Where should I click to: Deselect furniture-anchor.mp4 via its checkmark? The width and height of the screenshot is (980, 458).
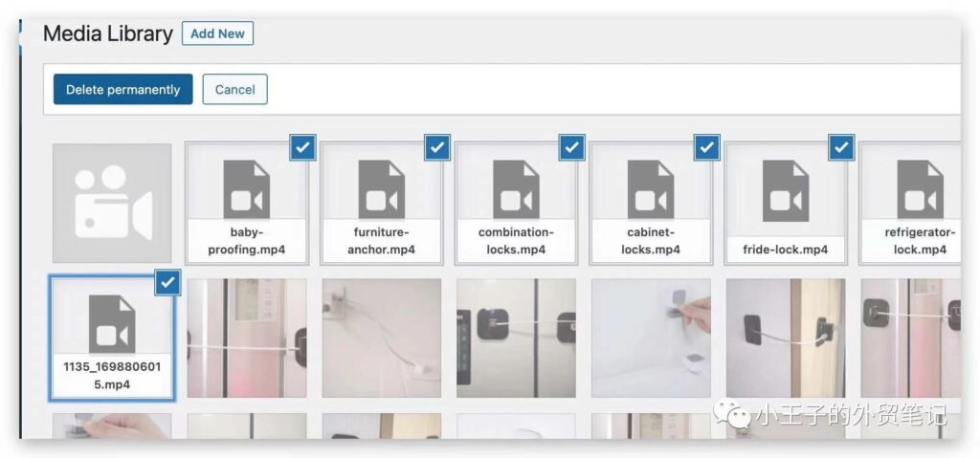437,147
